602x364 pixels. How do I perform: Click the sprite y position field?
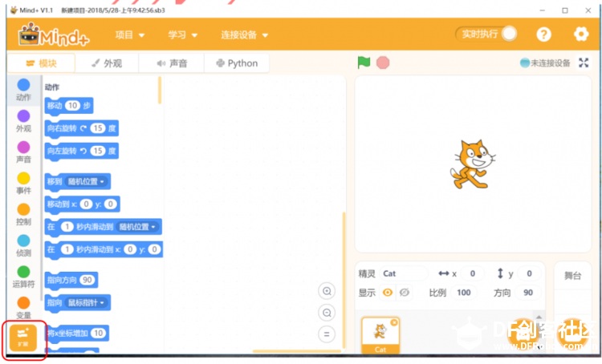[529, 273]
